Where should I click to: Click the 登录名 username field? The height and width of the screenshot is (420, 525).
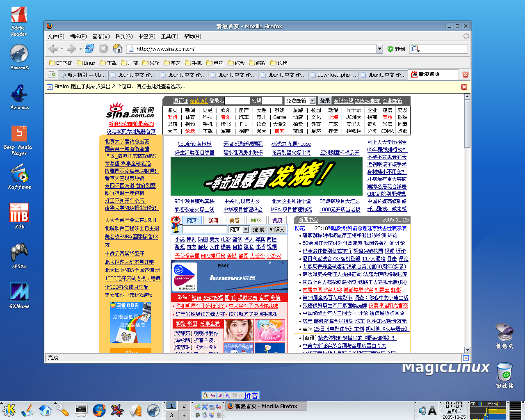pyautogui.click(x=237, y=101)
